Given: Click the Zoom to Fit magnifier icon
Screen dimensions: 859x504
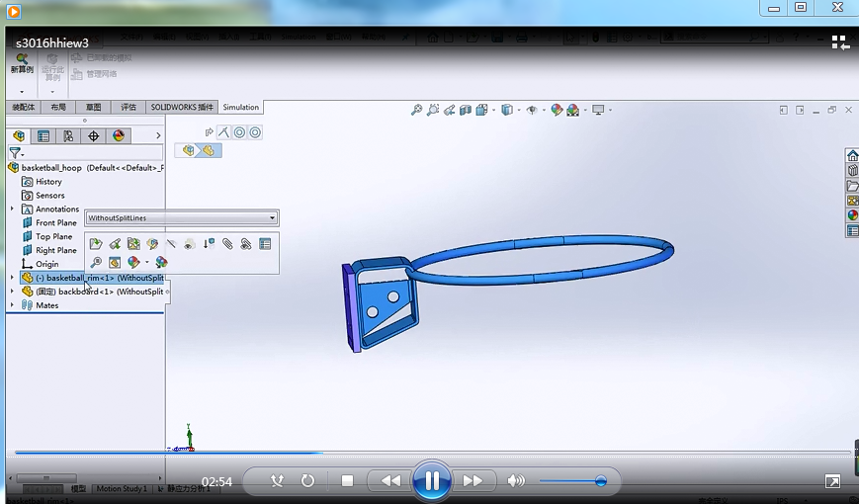Looking at the screenshot, I should [417, 110].
